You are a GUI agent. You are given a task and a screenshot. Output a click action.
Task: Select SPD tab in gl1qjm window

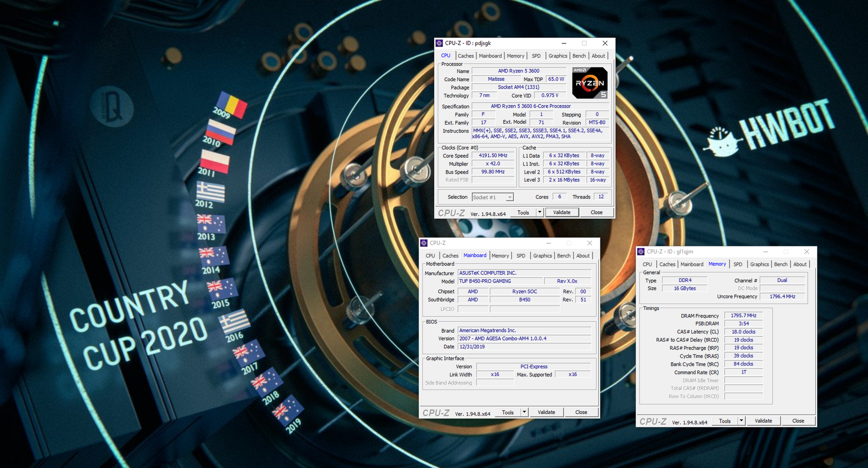pyautogui.click(x=738, y=265)
